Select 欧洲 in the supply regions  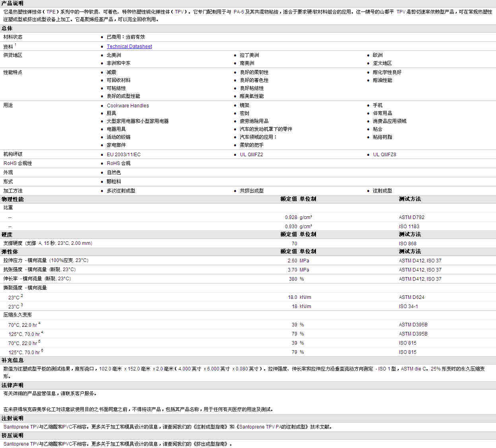(x=378, y=55)
